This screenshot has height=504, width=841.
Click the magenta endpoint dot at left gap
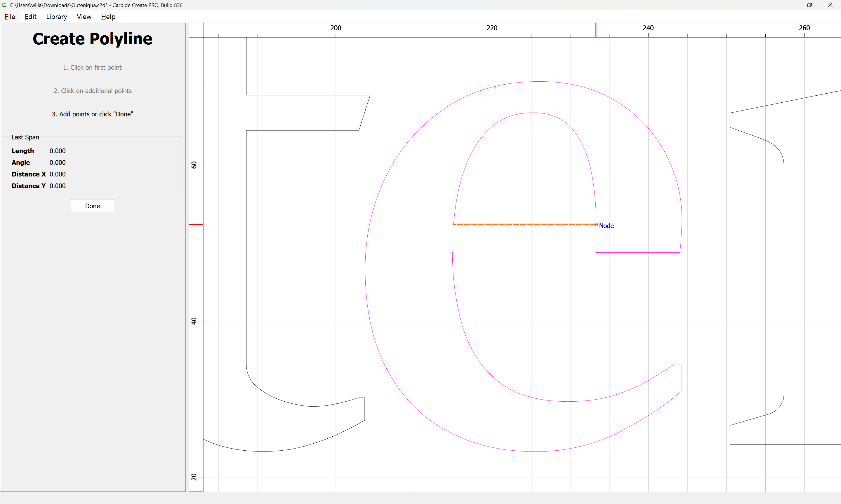click(x=452, y=252)
